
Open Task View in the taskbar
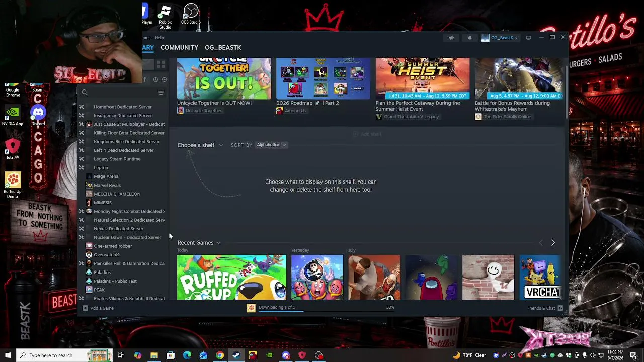click(x=121, y=355)
